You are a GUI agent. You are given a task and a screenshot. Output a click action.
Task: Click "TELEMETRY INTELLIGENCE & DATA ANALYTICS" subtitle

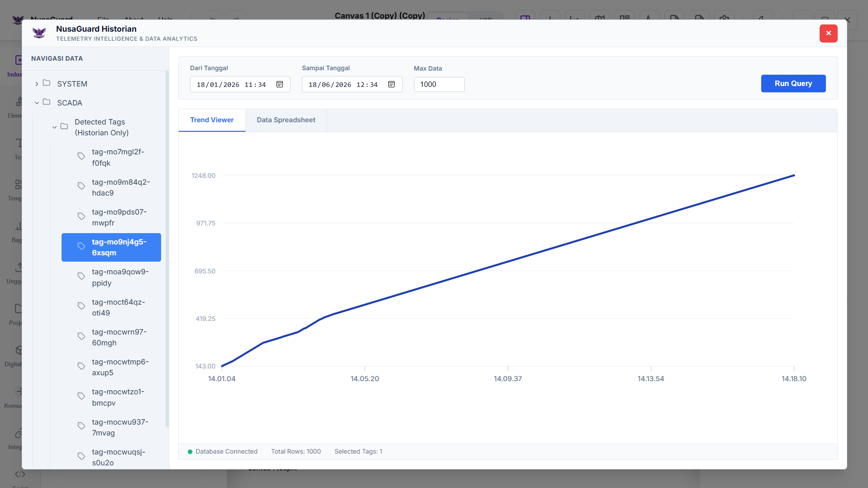(127, 39)
